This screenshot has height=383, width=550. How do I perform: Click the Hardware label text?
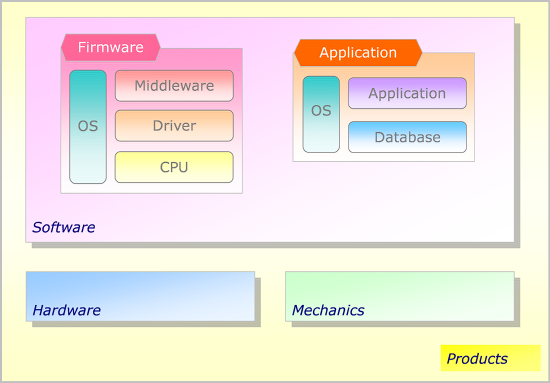tap(66, 310)
